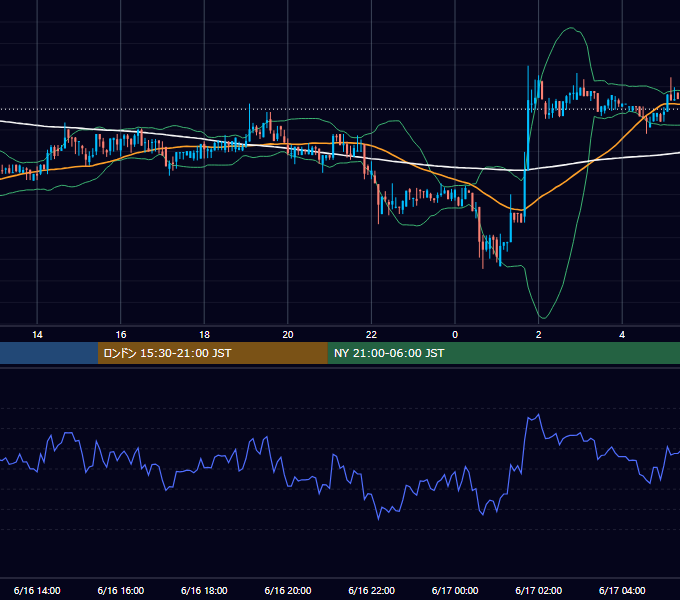Select the NY 21:00-06:00 JST session bar
Viewport: 680px width, 600px height.
pyautogui.click(x=503, y=353)
